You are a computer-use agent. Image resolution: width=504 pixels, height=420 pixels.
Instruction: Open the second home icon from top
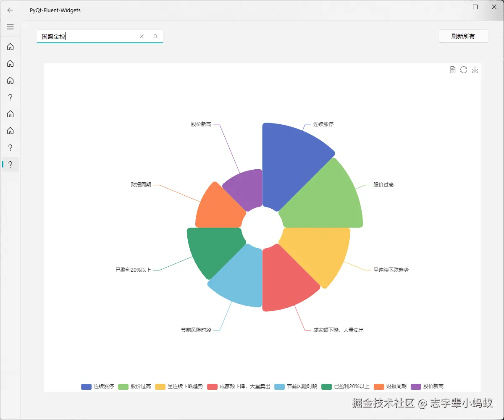[10, 63]
